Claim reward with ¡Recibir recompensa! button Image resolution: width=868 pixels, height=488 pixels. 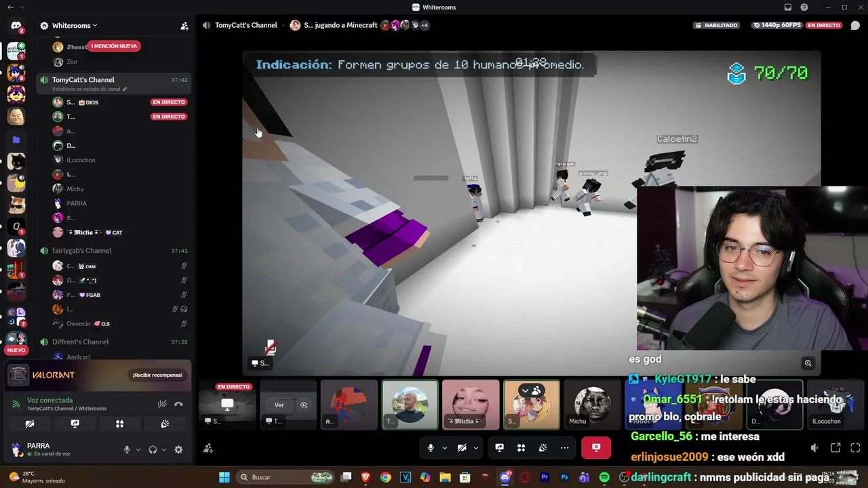(x=157, y=375)
